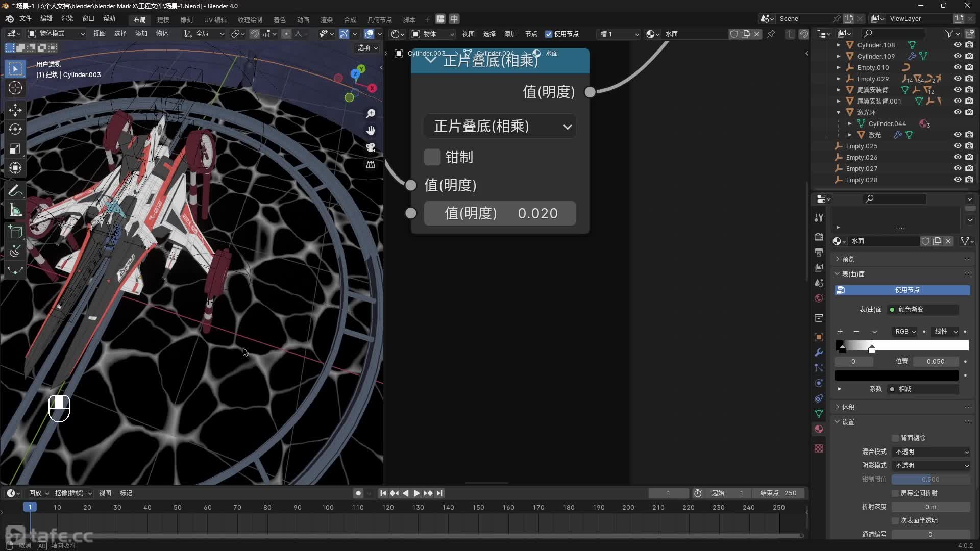This screenshot has height=551, width=980.
Task: Disable rendering of Empty.028 camera icon
Action: [969, 180]
